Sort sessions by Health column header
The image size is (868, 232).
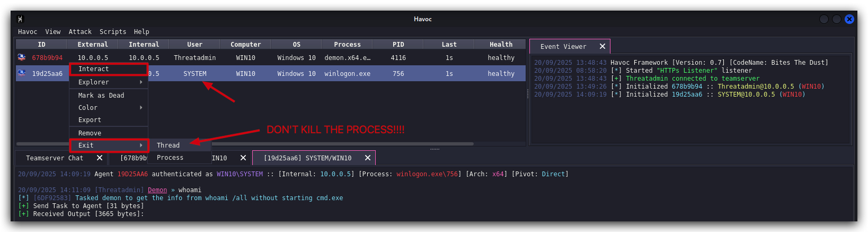(501, 45)
